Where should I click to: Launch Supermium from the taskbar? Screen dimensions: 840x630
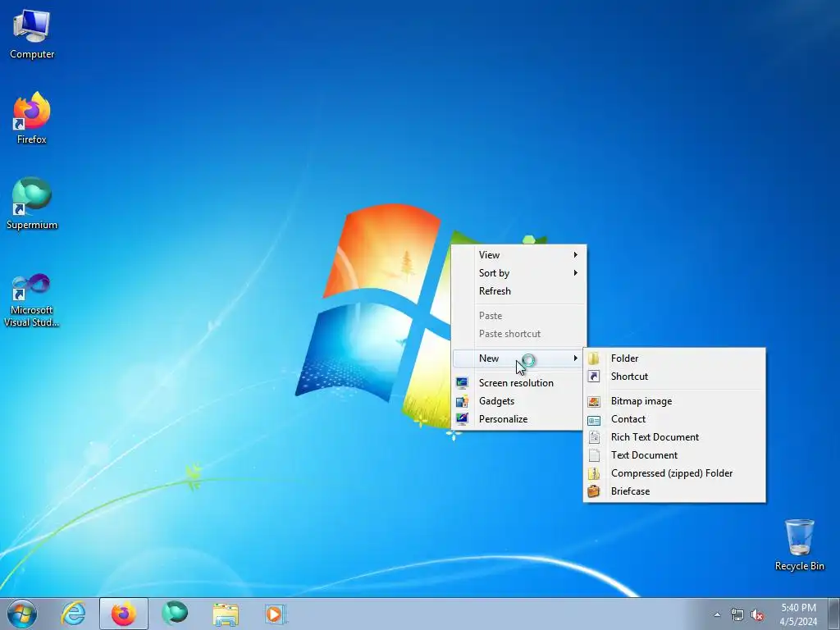pos(175,614)
